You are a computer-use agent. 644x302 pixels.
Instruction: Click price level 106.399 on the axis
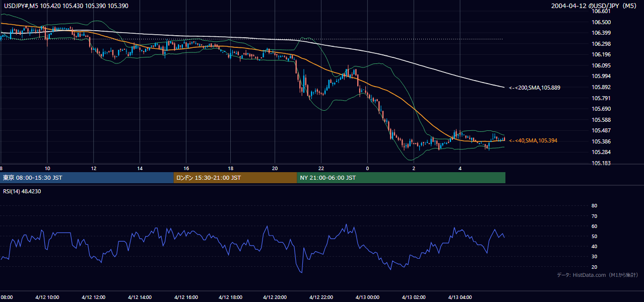pyautogui.click(x=601, y=33)
